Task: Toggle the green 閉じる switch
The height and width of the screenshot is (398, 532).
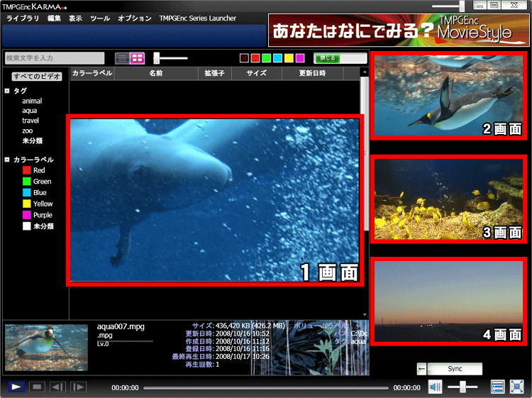Action: pos(340,58)
